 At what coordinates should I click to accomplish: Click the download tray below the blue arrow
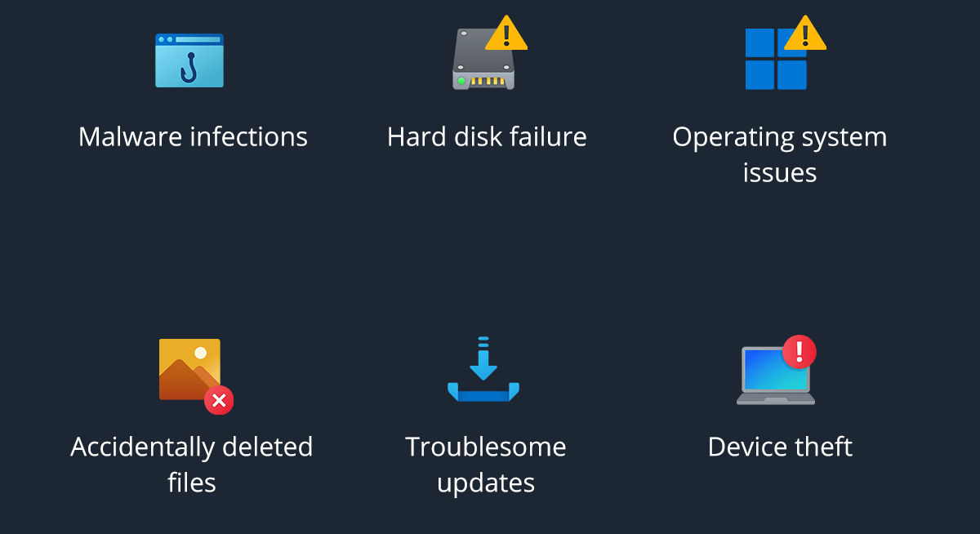pyautogui.click(x=483, y=394)
